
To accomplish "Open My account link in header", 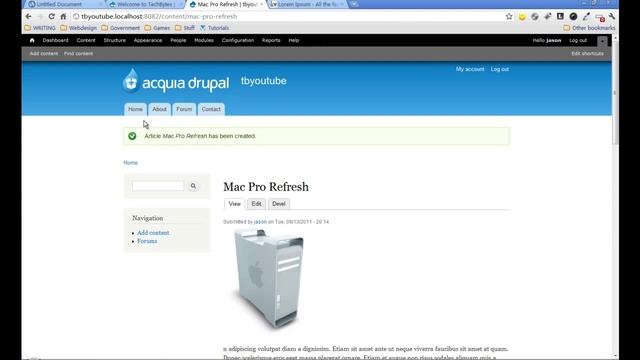I will [470, 69].
